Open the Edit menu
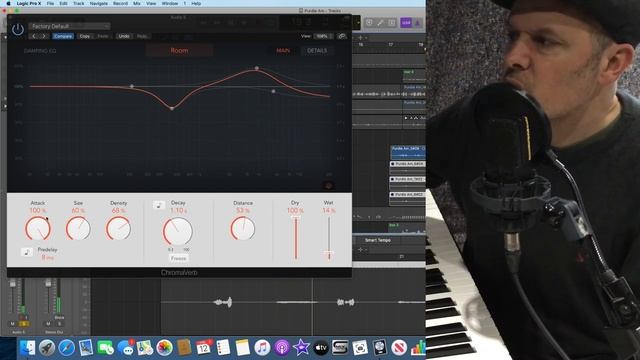The width and height of the screenshot is (640, 360). tap(63, 3)
